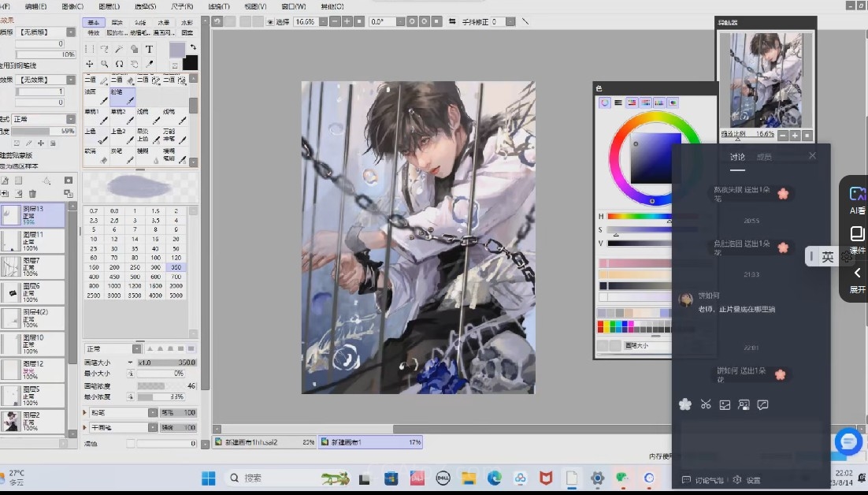Screen dimensions: 868x495
Task: Expand the 干画笔 texture settings triangle
Action: (85, 427)
